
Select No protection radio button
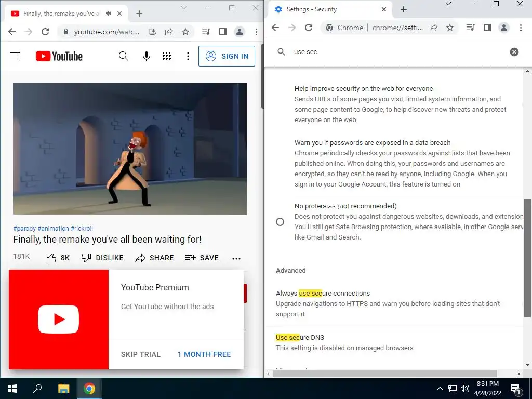point(280,222)
